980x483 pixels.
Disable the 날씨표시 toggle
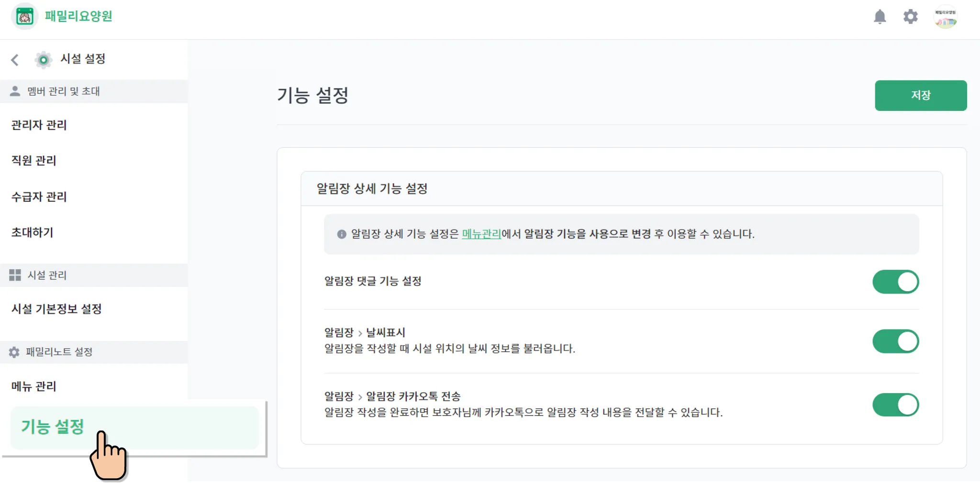coord(895,341)
